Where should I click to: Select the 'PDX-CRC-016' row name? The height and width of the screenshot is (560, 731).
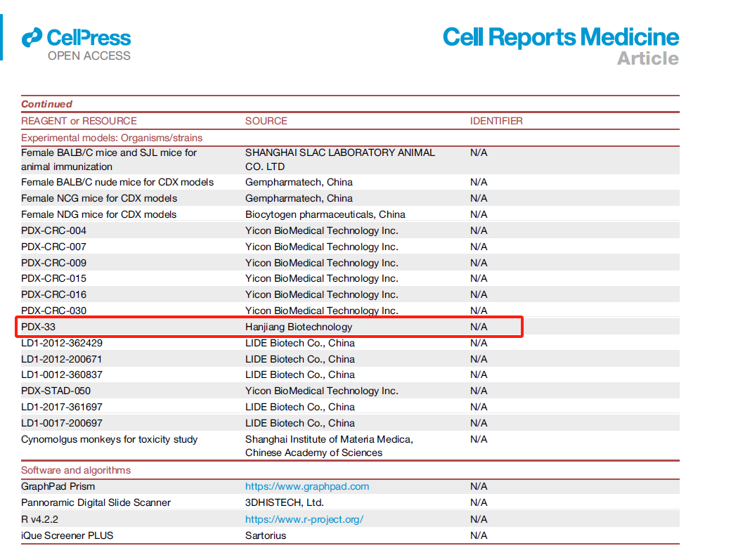pyautogui.click(x=53, y=294)
